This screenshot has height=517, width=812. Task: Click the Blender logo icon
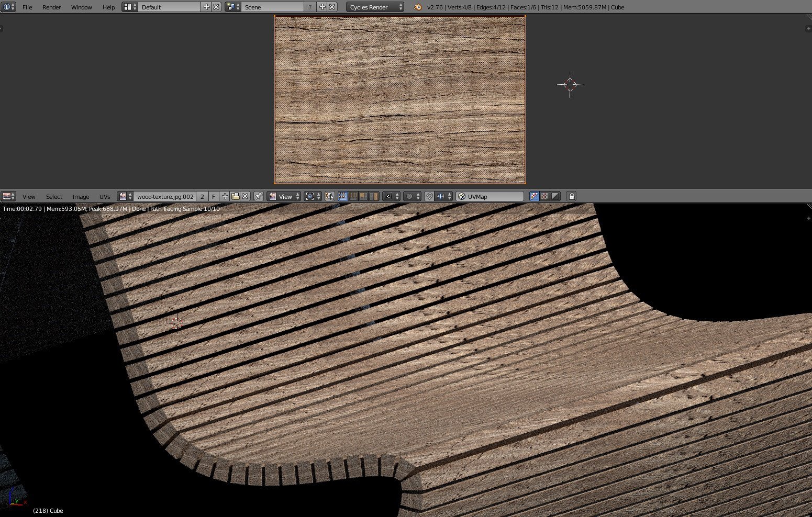point(417,7)
